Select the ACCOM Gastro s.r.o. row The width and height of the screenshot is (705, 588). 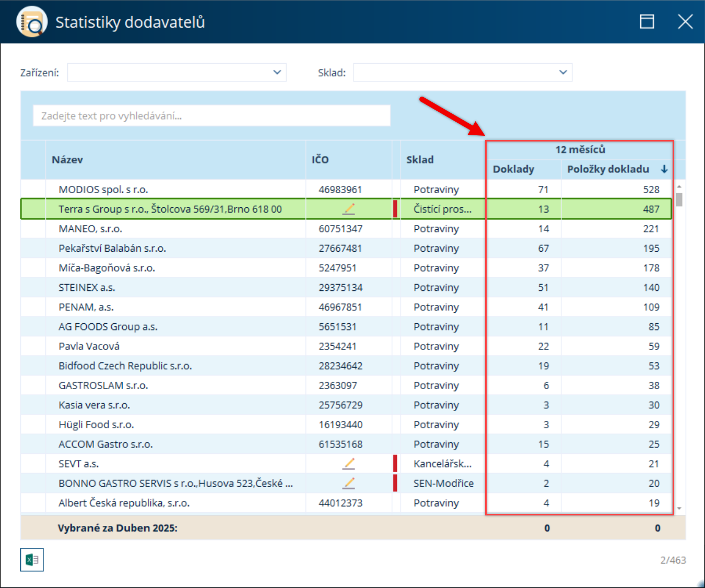coord(346,444)
